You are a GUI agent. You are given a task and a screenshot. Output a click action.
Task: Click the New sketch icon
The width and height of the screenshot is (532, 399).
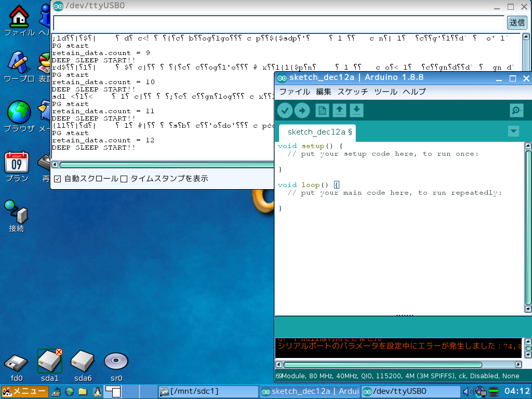(322, 111)
